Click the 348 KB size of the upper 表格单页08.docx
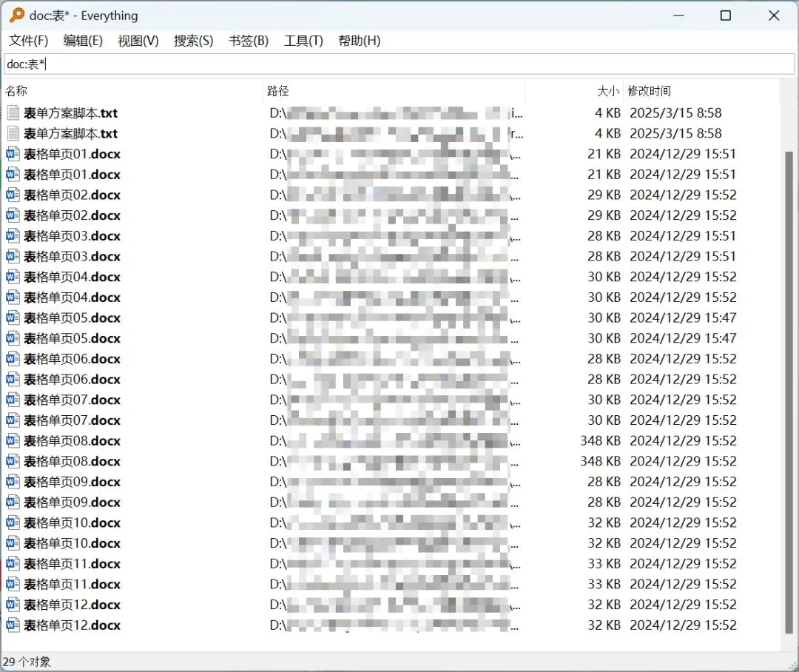This screenshot has height=672, width=799. [x=600, y=440]
